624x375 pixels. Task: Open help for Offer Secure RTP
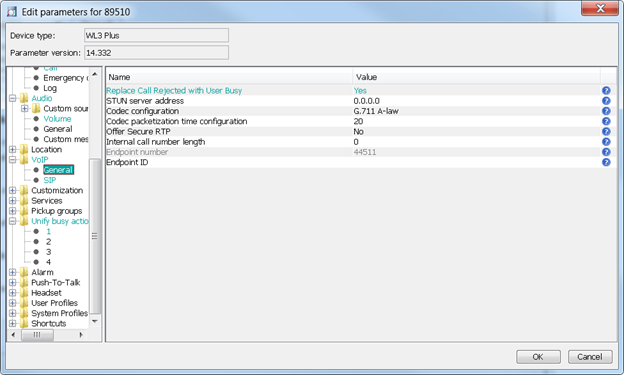(606, 131)
